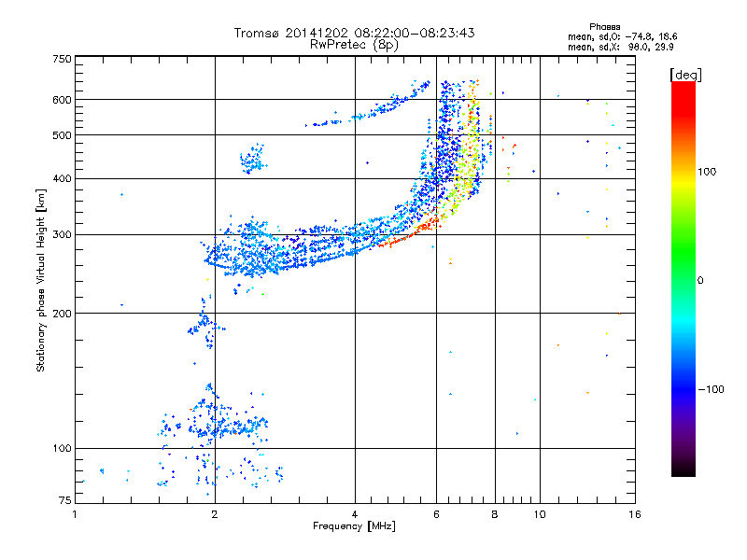Click the height axis tick label "750"
The height and width of the screenshot is (560, 747).
pos(63,59)
